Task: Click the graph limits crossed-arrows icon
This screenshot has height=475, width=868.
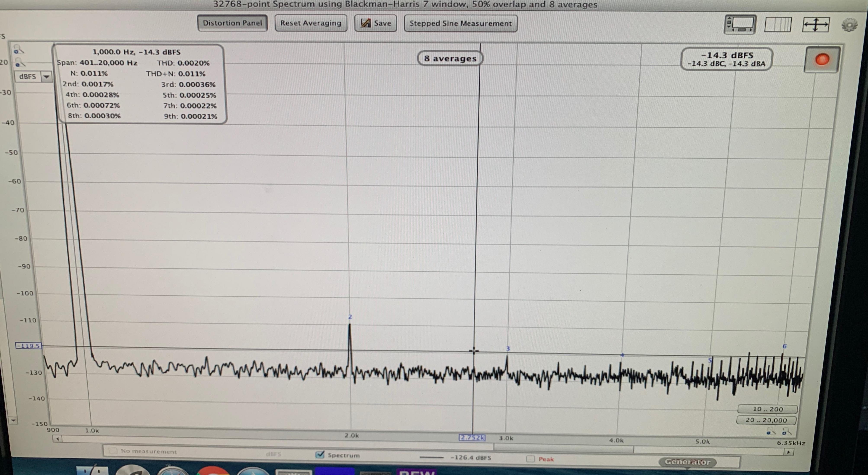Action: click(815, 25)
